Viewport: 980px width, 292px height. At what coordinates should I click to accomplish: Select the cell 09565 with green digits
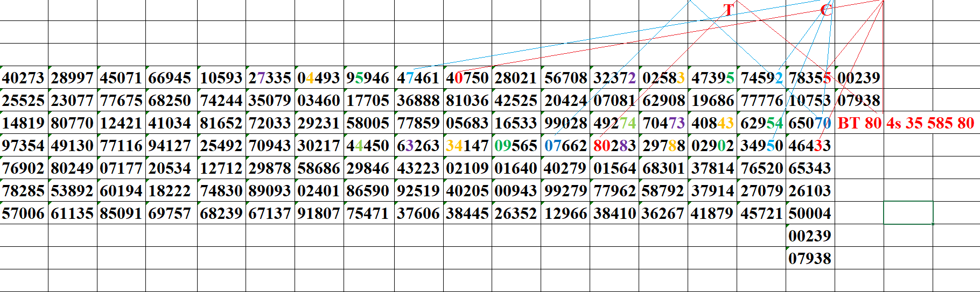coord(516,146)
